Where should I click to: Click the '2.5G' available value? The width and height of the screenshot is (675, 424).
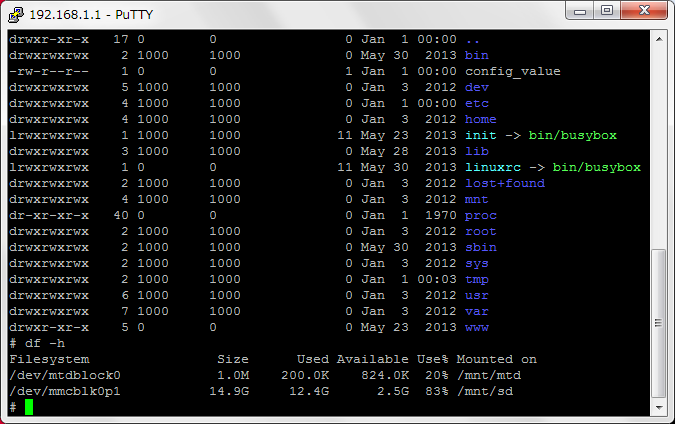coord(393,391)
